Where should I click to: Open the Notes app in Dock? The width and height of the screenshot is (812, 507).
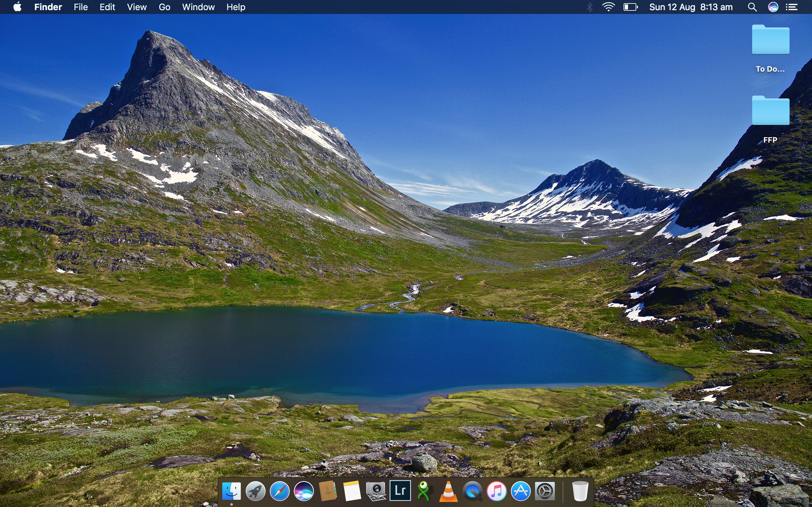[x=352, y=491]
